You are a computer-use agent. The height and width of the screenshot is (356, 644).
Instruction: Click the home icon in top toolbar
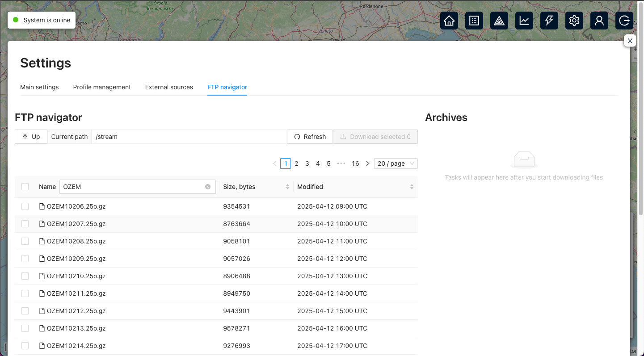[x=449, y=21]
